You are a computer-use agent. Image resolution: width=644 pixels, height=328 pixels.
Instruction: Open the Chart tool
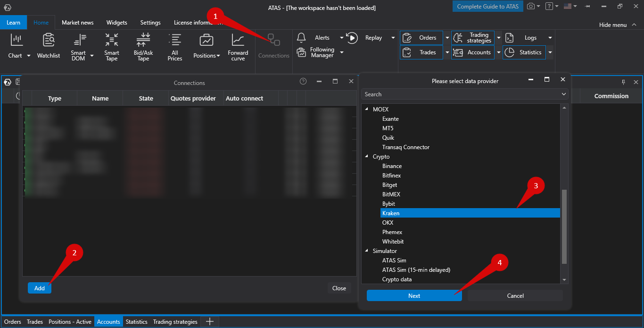17,46
